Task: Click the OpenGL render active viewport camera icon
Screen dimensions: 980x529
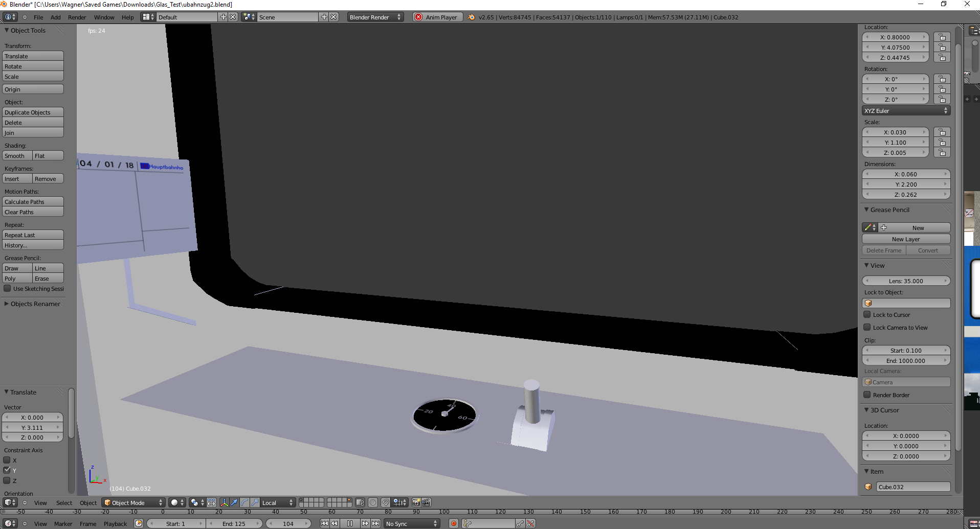Action: point(416,502)
